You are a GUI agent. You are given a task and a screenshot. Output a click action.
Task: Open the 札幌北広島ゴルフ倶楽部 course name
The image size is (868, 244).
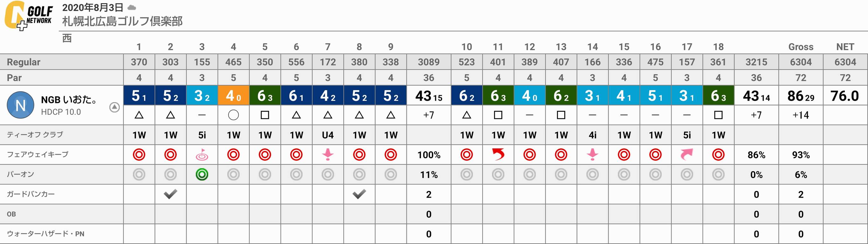click(122, 21)
